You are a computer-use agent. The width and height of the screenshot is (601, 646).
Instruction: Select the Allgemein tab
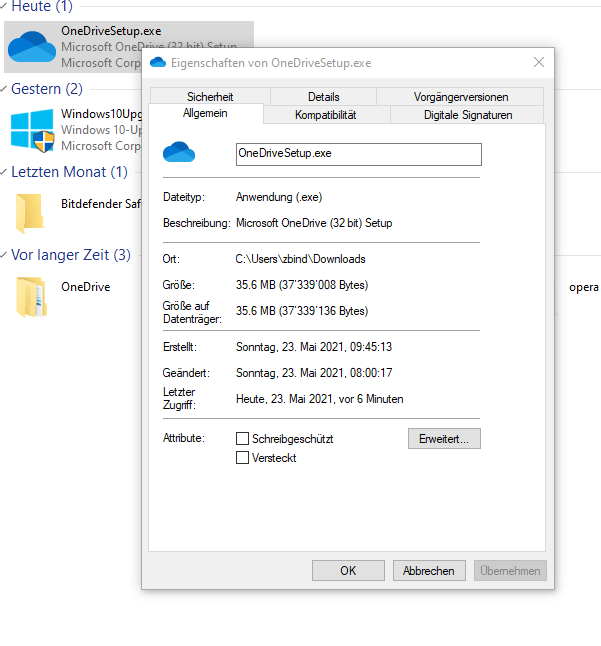coord(205,113)
